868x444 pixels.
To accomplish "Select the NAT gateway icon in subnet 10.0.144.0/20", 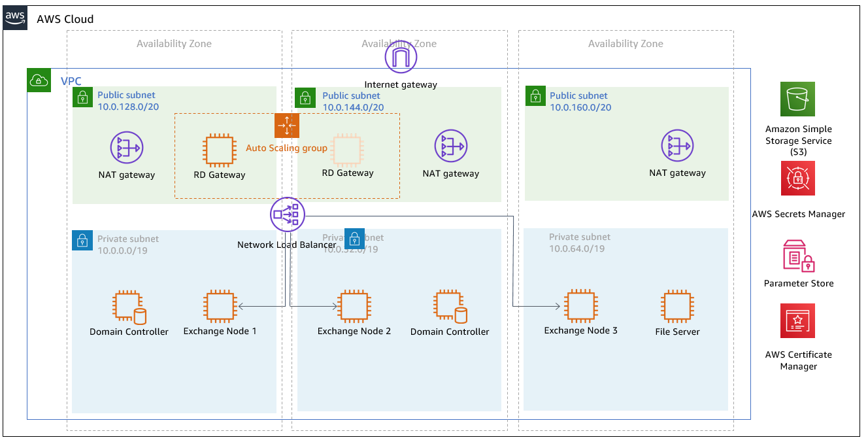I will tap(451, 146).
